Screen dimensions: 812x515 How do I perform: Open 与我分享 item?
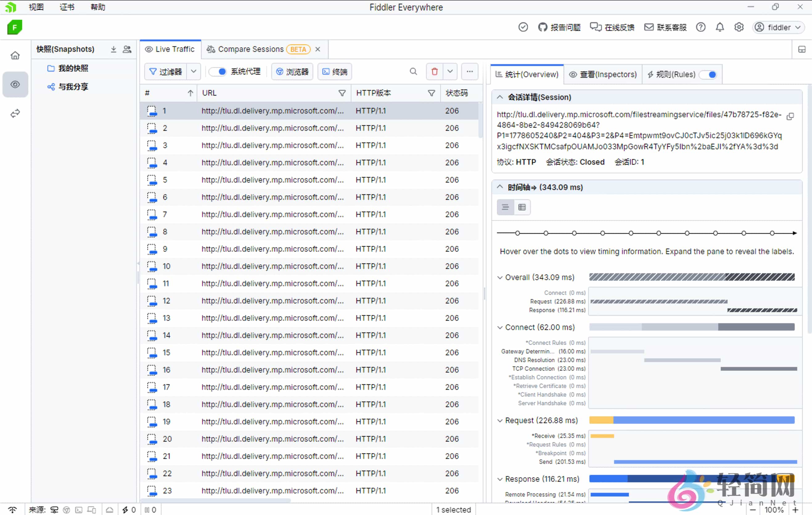(68, 87)
